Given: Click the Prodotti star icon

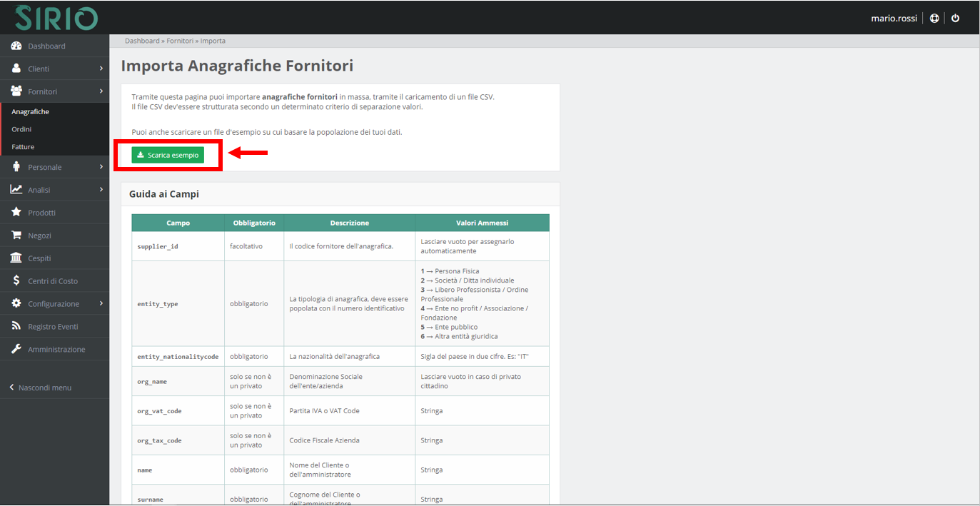Looking at the screenshot, I should coord(16,213).
